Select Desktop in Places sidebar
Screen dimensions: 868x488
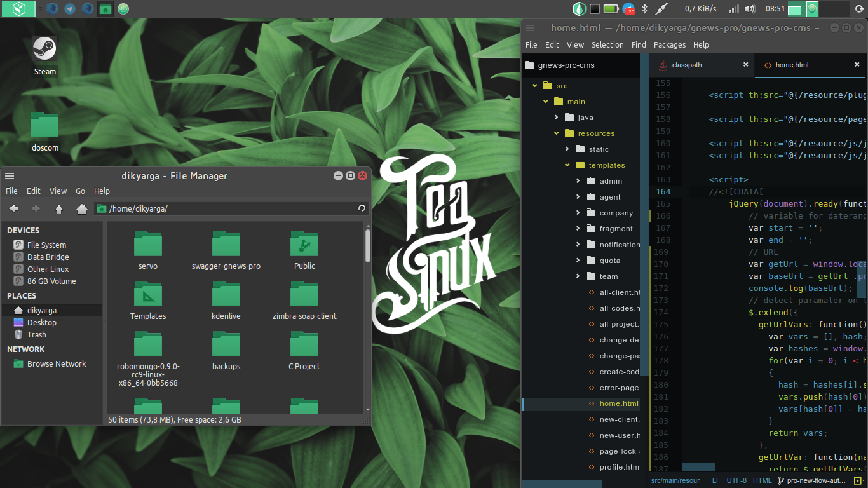click(42, 322)
